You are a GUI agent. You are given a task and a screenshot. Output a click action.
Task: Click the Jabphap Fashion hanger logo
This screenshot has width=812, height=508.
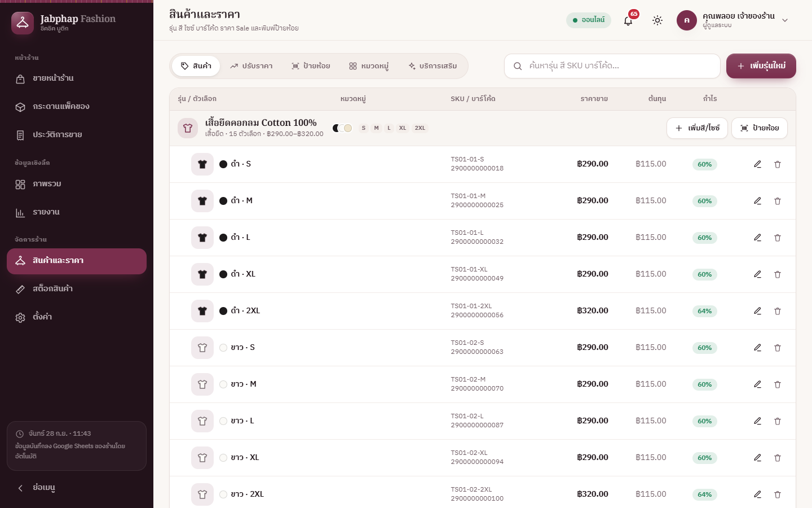coord(23,23)
